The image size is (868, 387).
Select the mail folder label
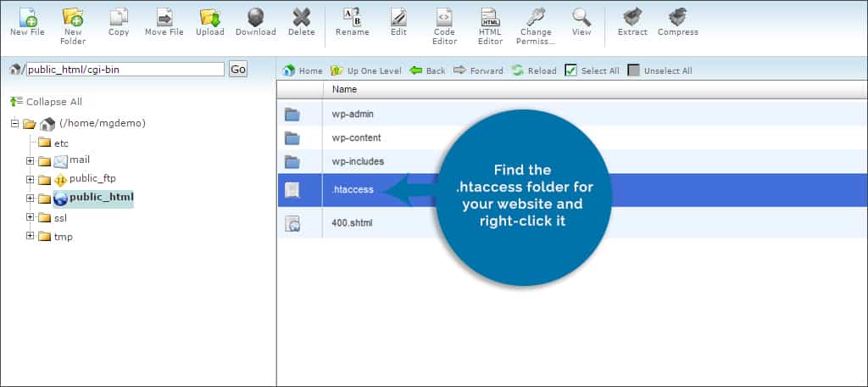pos(80,160)
